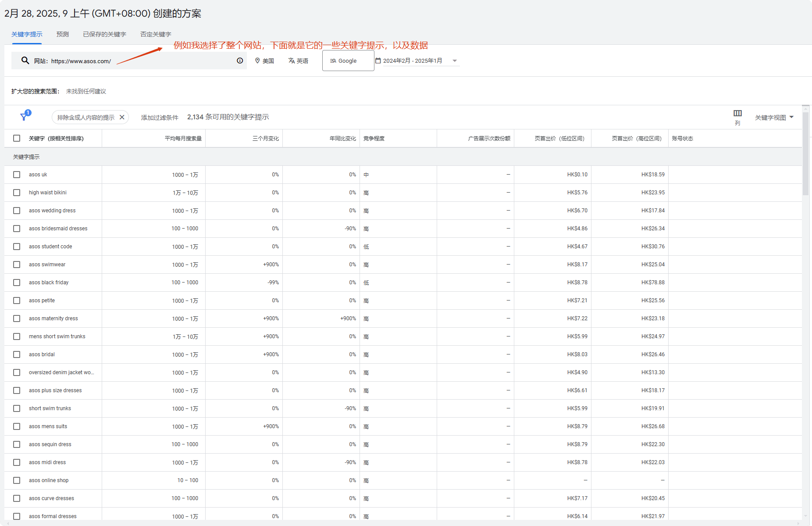Screen dimensions: 812x526
Task: Check the asos swimwear row checkbox
Action: click(x=17, y=264)
